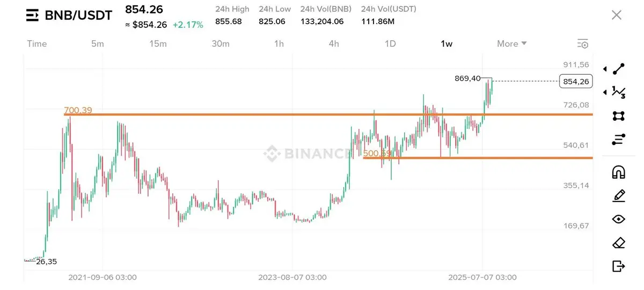Viewport: 644px width, 290px height.
Task: Select the 15m interval
Action: 158,44
